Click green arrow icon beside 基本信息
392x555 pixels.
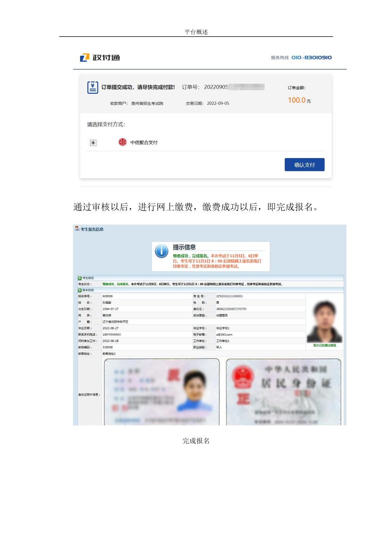pyautogui.click(x=80, y=290)
